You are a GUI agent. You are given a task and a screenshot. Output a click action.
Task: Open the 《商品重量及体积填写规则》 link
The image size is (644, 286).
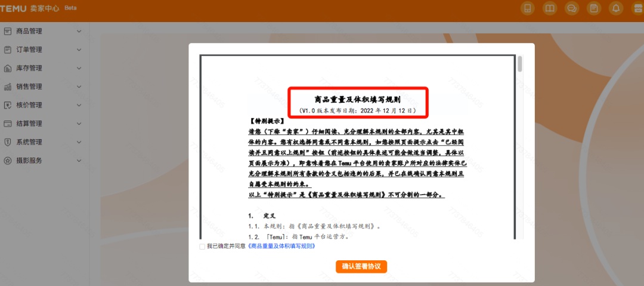pos(280,246)
